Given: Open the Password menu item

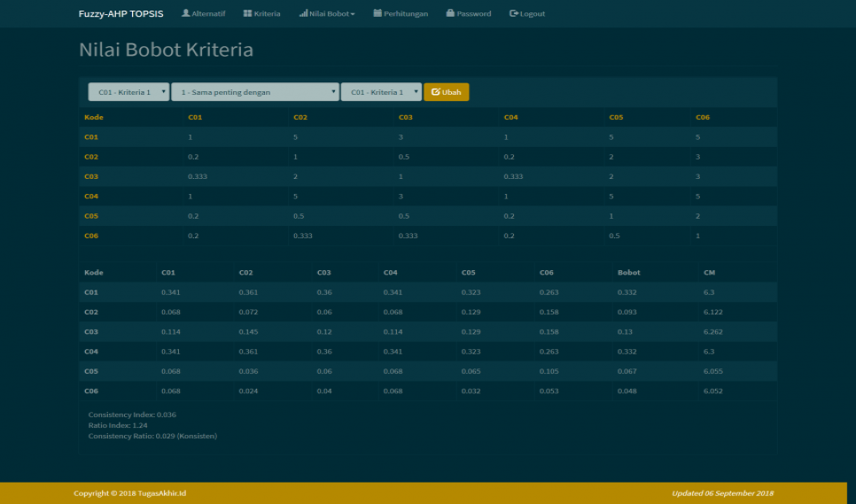Looking at the screenshot, I should pyautogui.click(x=469, y=13).
